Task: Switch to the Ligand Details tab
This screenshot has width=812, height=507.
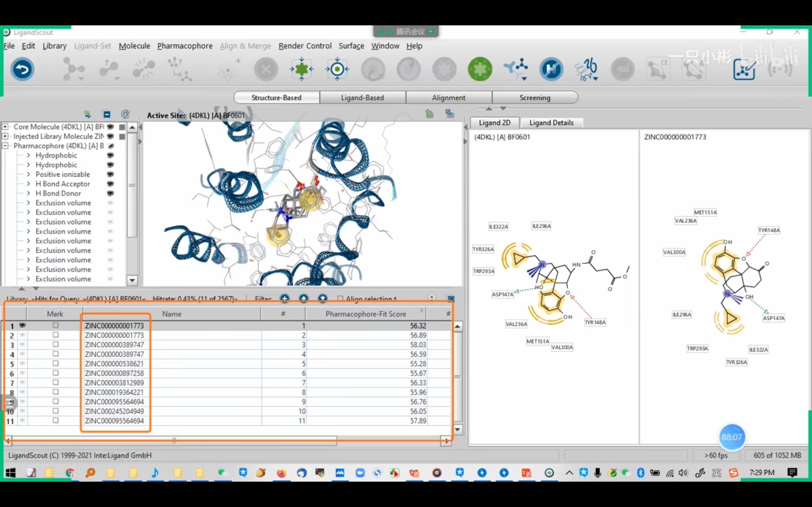Action: (x=551, y=123)
